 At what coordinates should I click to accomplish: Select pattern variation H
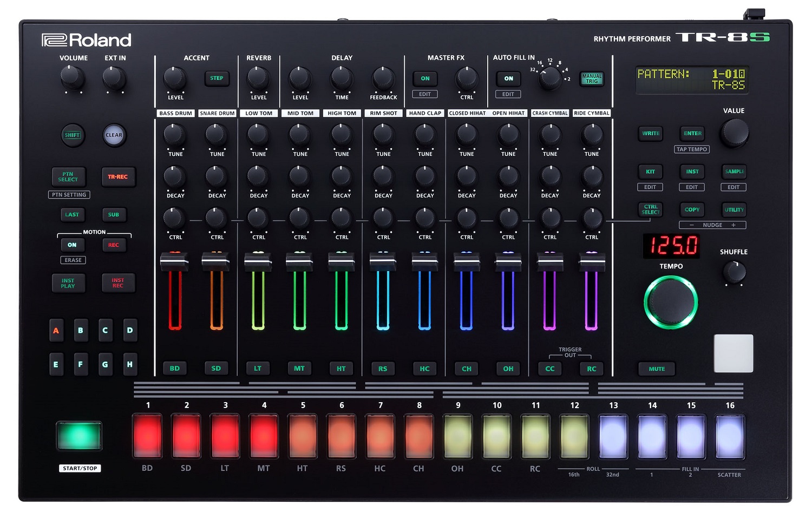coord(129,364)
